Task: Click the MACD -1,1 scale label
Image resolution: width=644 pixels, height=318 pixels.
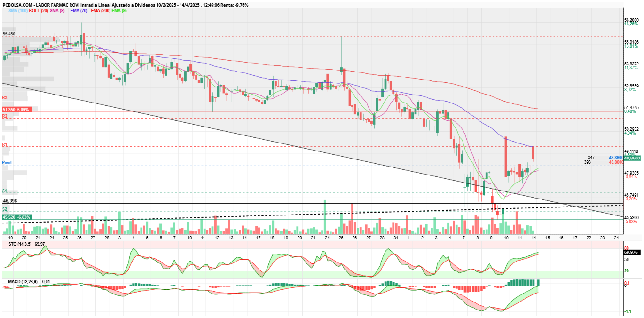Action: [627, 311]
